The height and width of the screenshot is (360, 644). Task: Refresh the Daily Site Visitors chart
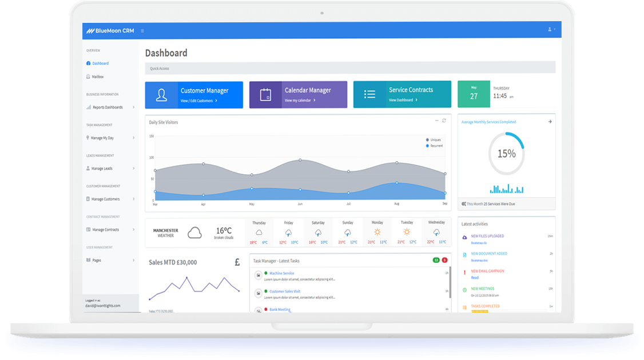pyautogui.click(x=444, y=121)
